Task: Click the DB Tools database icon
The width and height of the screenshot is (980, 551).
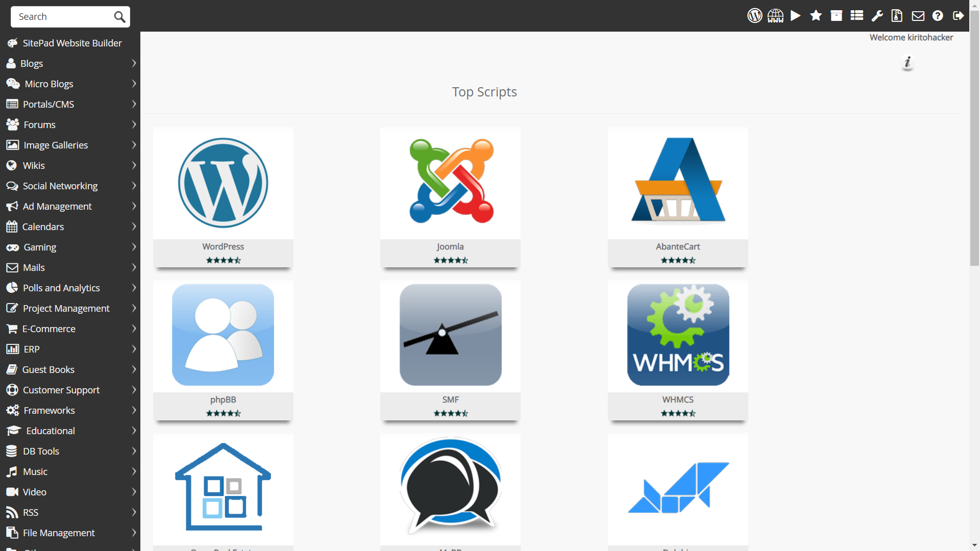Action: click(12, 451)
